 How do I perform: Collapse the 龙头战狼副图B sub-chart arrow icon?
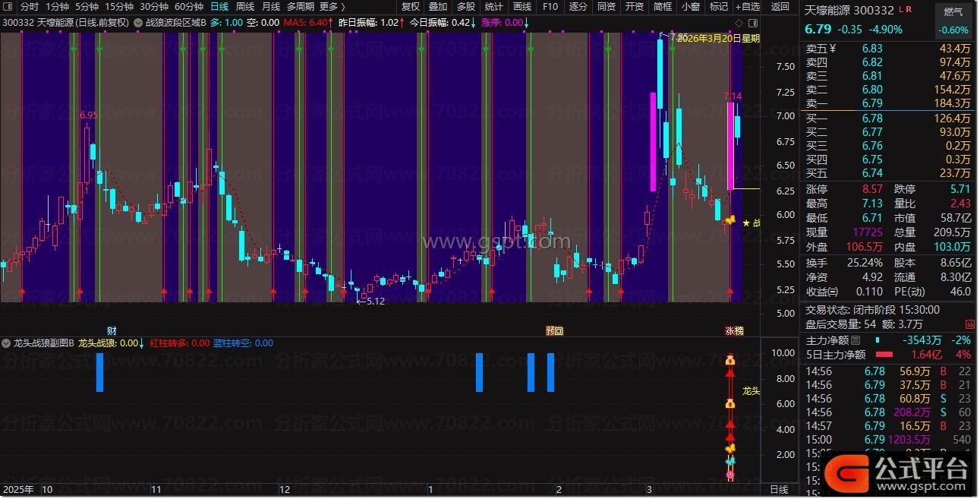click(7, 343)
